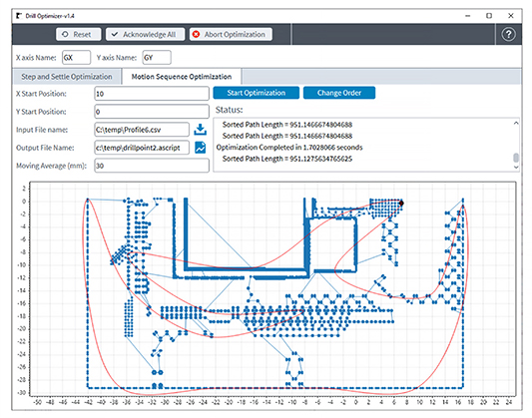Open the help question mark icon
This screenshot has height=418, width=532.
(508, 34)
